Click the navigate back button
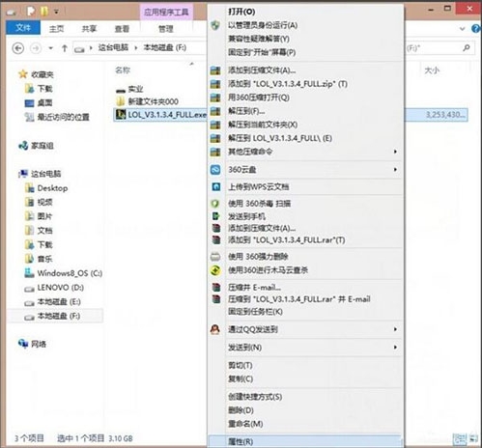Image resolution: width=482 pixels, height=448 pixels. coord(18,48)
